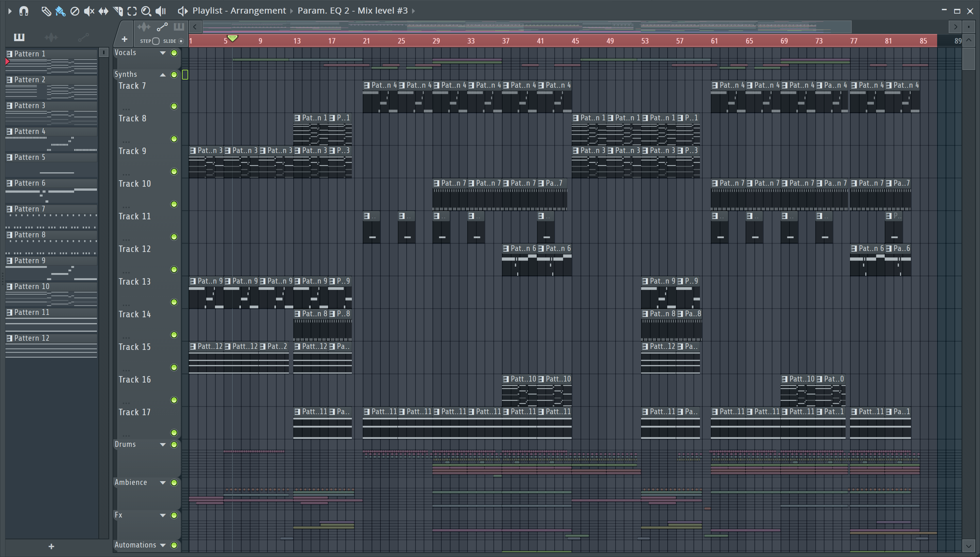Viewport: 980px width, 557px height.
Task: Mute Track 10
Action: [174, 204]
